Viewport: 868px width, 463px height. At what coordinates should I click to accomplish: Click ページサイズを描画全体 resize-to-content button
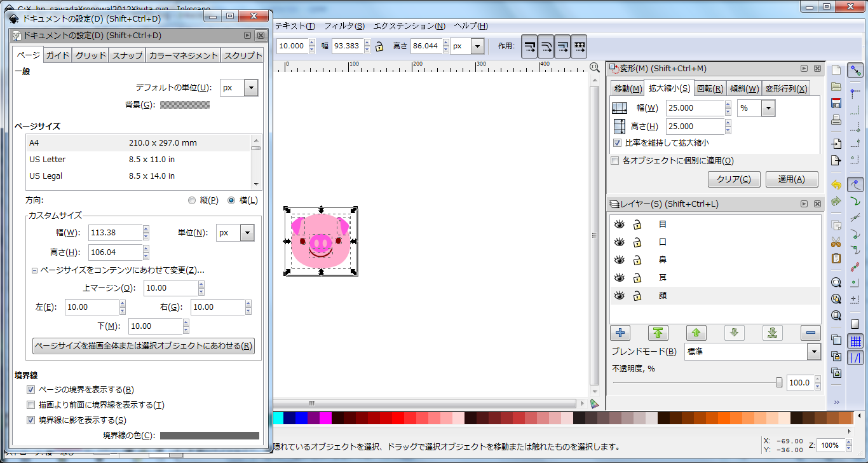coord(144,346)
